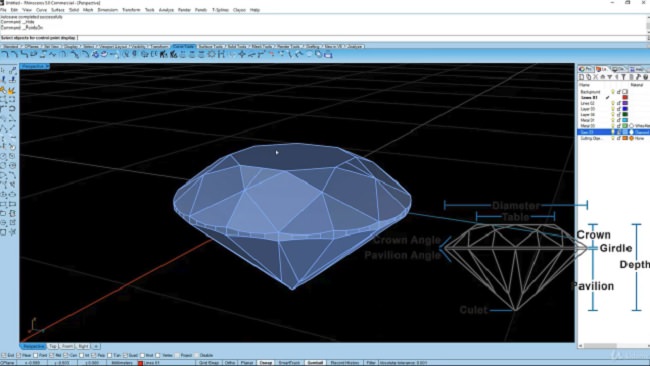Toggle the Near osnap checkbox
This screenshot has width=650, height=366.
19,355
